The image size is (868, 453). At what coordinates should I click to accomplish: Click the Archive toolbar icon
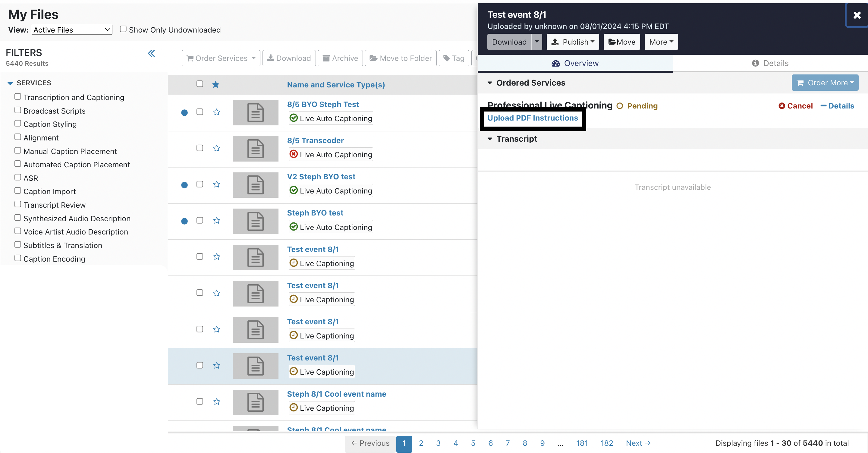pos(340,58)
